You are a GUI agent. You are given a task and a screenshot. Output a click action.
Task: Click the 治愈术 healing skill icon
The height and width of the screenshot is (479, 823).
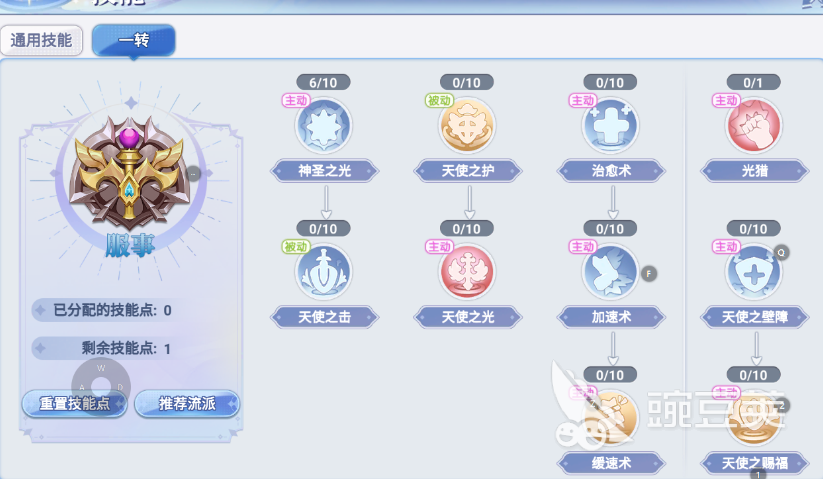pos(610,126)
